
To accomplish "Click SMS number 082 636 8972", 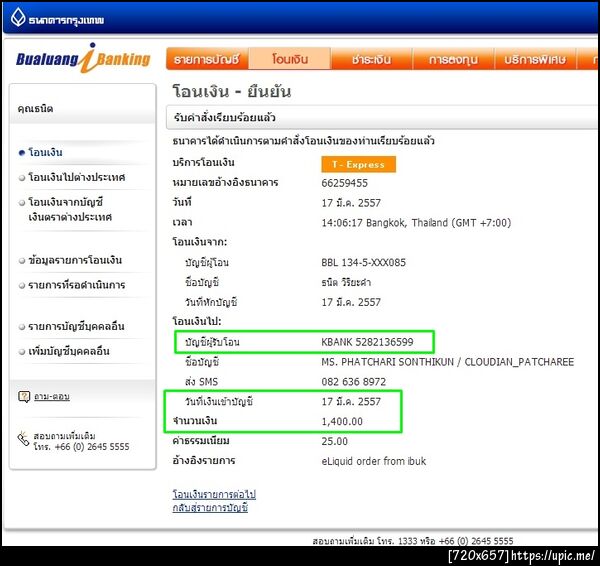I will pos(354,382).
